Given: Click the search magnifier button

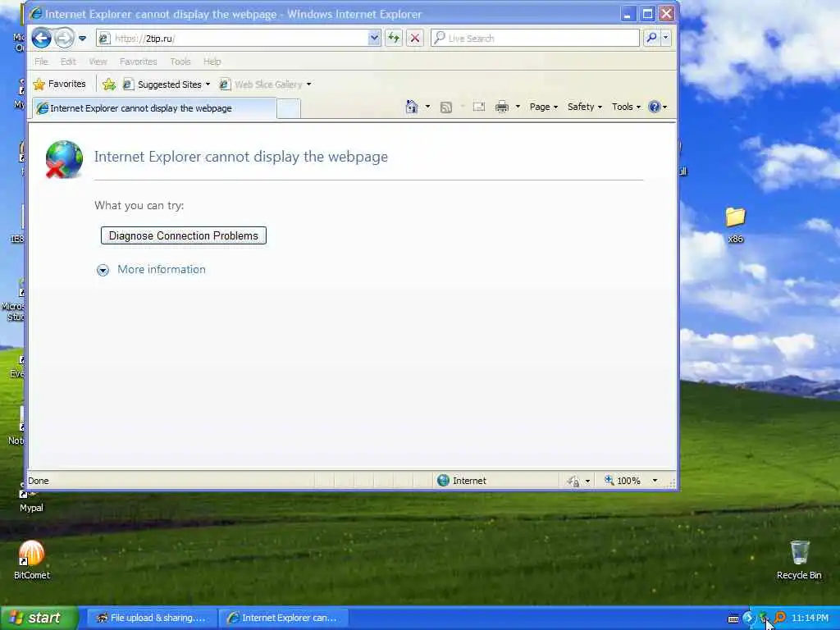Looking at the screenshot, I should pyautogui.click(x=651, y=38).
